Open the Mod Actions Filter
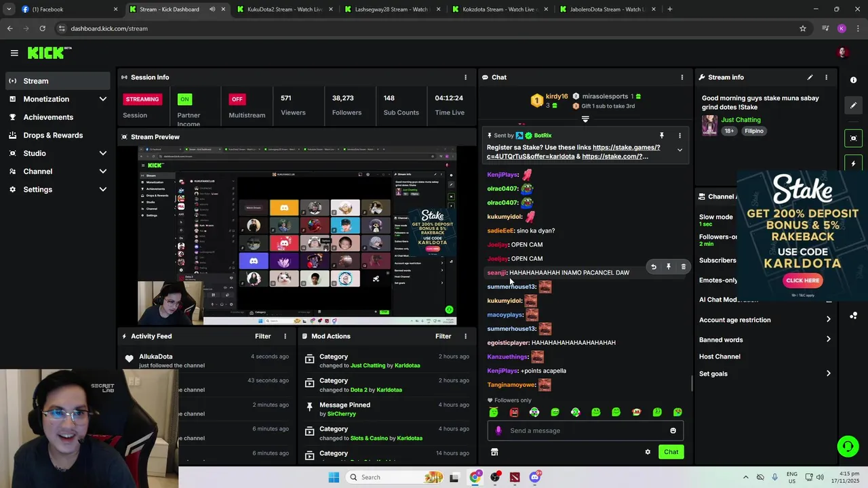Image resolution: width=868 pixels, height=488 pixels. tap(443, 336)
